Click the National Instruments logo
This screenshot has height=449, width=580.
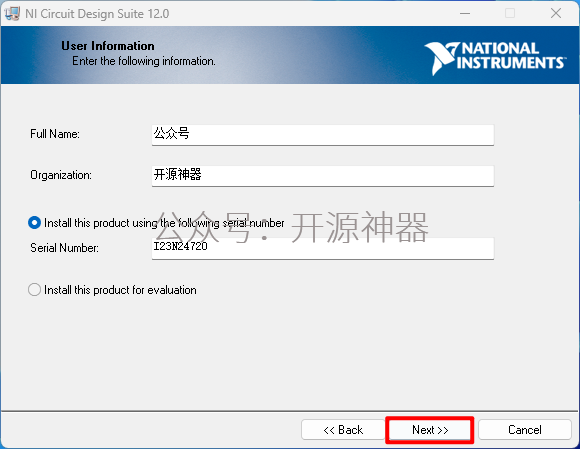494,58
